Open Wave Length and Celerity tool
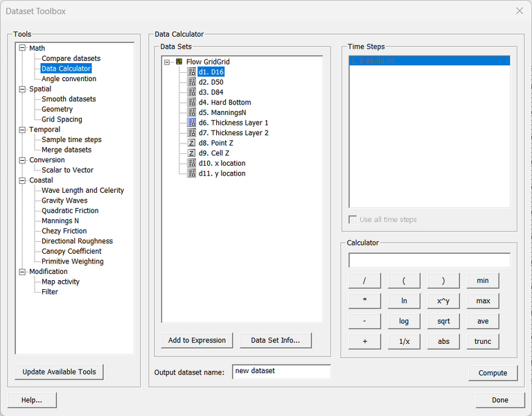Screen dimensions: 532x416 coord(83,191)
